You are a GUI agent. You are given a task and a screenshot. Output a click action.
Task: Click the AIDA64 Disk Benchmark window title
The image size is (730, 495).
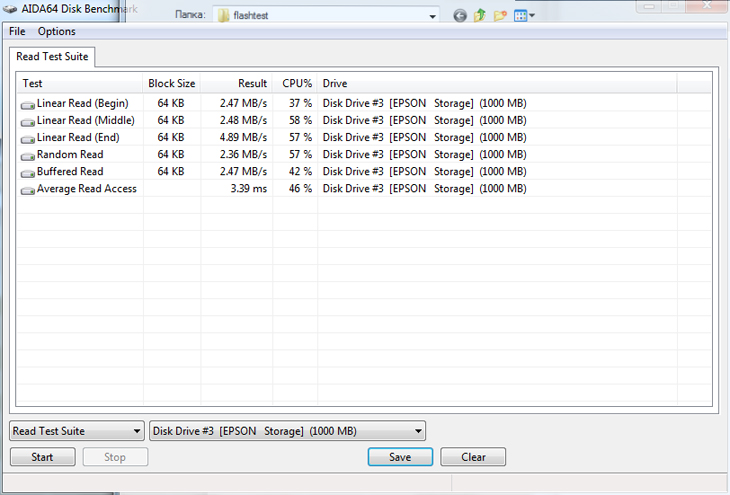point(79,9)
